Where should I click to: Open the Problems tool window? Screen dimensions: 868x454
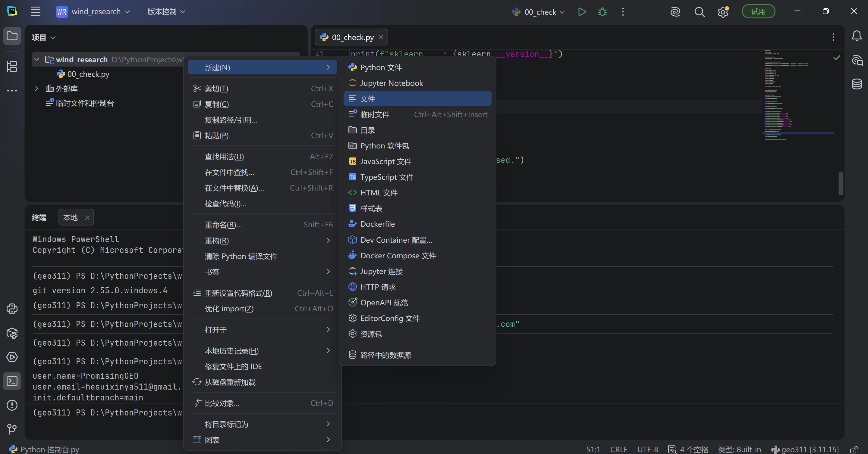[x=12, y=405]
